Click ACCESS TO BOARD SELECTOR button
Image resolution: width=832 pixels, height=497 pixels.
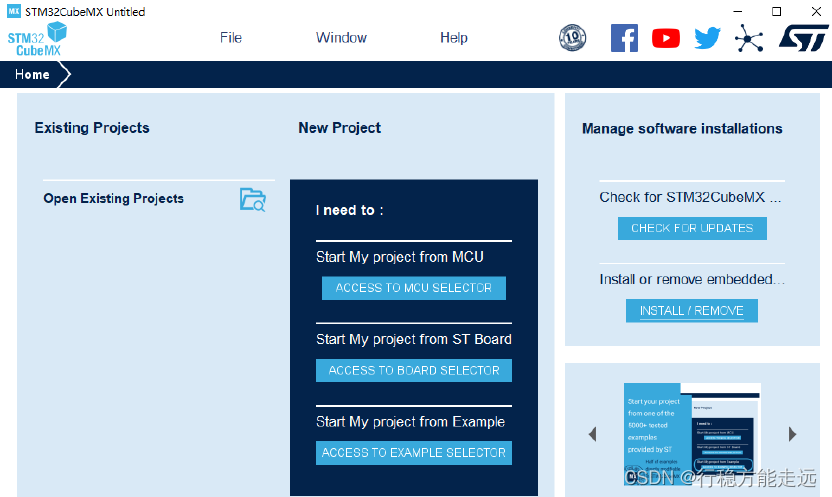click(413, 370)
